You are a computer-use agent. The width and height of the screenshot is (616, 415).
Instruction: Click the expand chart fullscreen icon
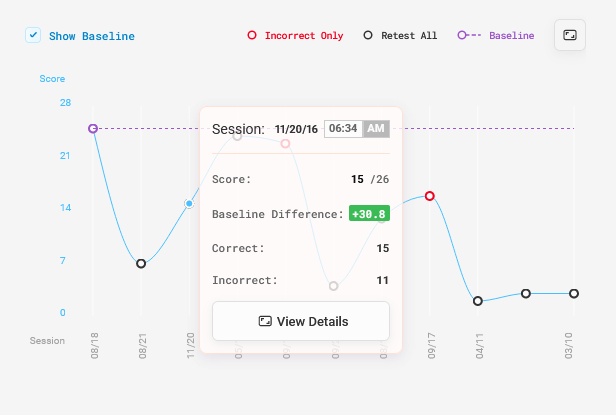point(570,35)
